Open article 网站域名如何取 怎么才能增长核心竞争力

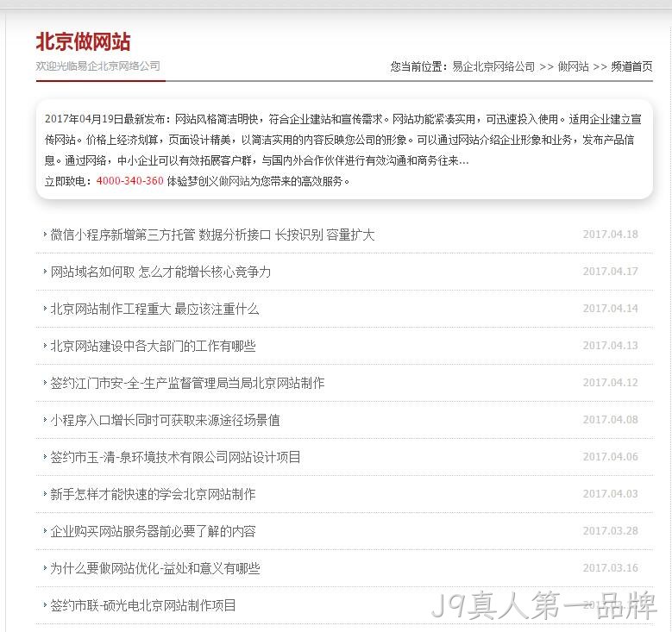[160, 272]
